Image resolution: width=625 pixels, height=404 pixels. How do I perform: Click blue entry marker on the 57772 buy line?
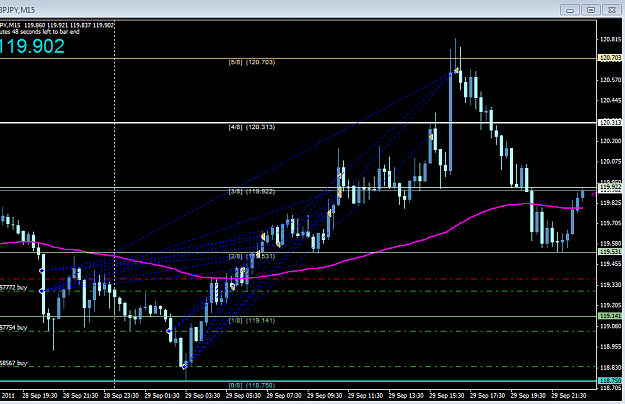(42, 291)
